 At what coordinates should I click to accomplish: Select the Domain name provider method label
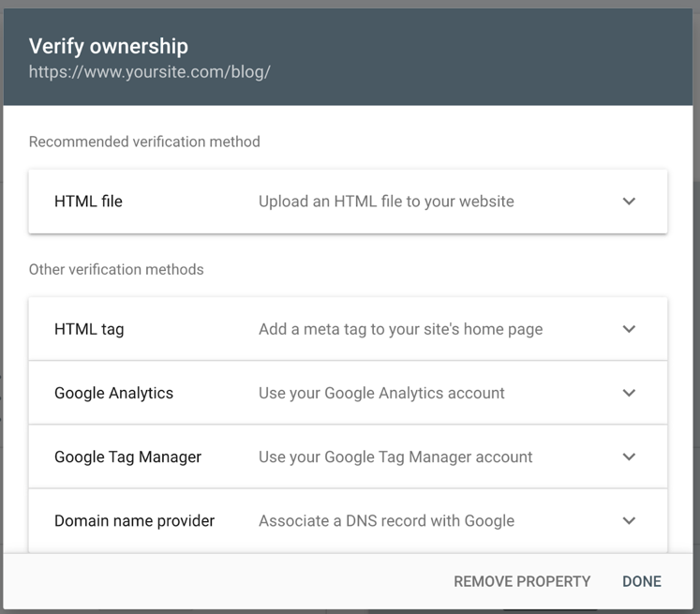pyautogui.click(x=134, y=520)
